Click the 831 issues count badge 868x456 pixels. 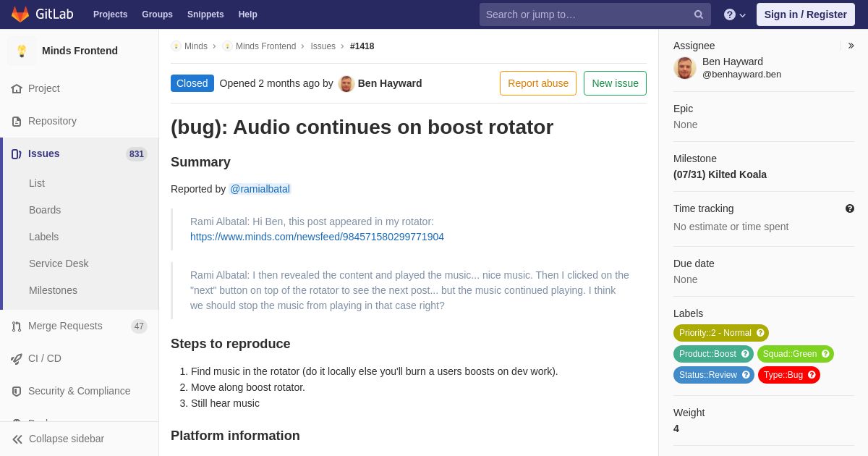(x=137, y=154)
